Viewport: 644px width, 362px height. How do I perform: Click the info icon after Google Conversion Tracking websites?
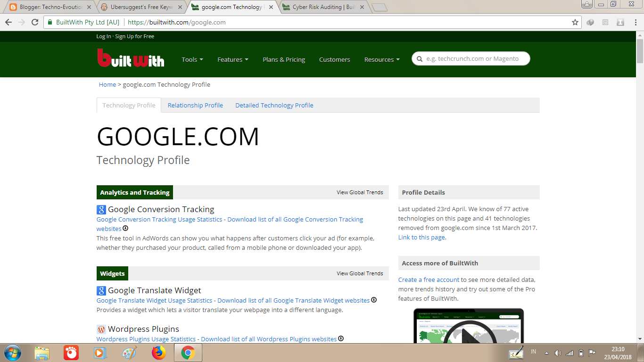pos(125,229)
